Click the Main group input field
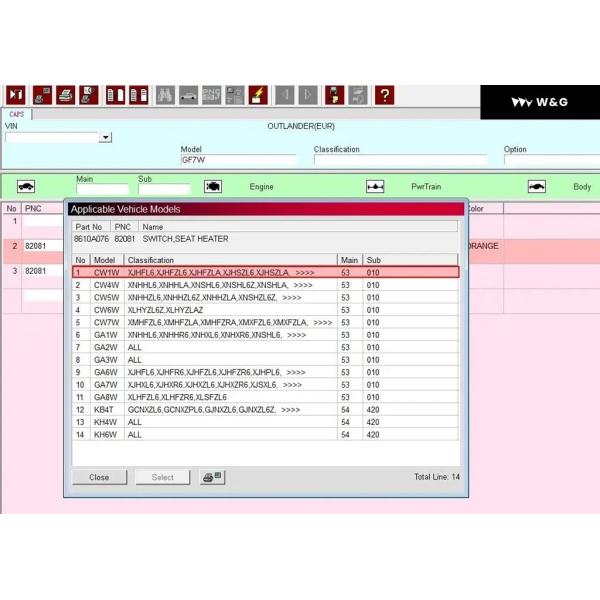 102,189
